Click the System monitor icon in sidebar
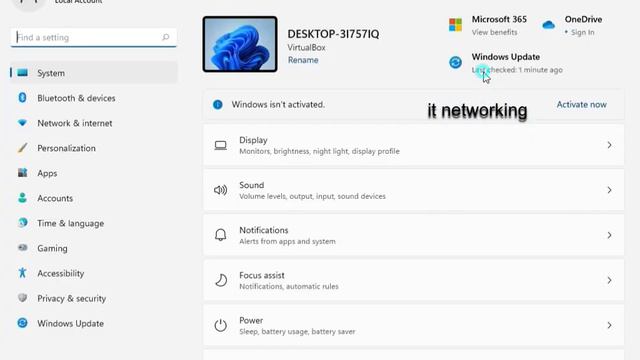This screenshot has height=360, width=640. (22, 73)
